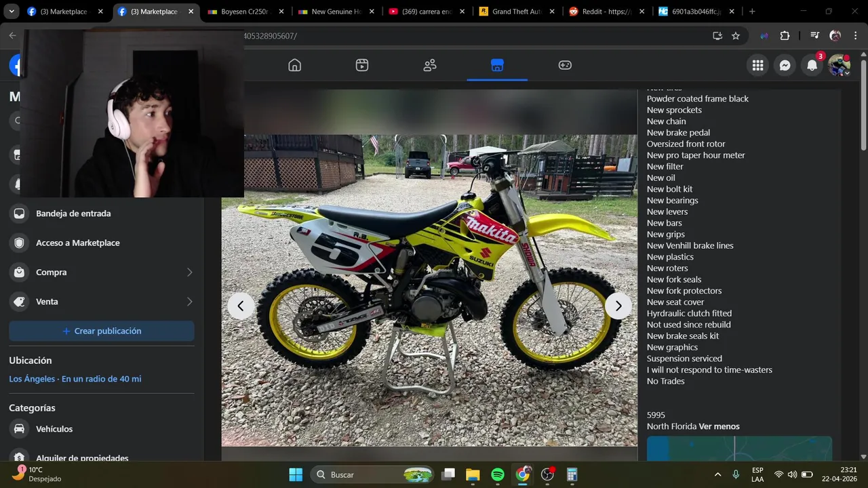Click Ver menos to collapse description
Image resolution: width=868 pixels, height=488 pixels.
point(719,426)
